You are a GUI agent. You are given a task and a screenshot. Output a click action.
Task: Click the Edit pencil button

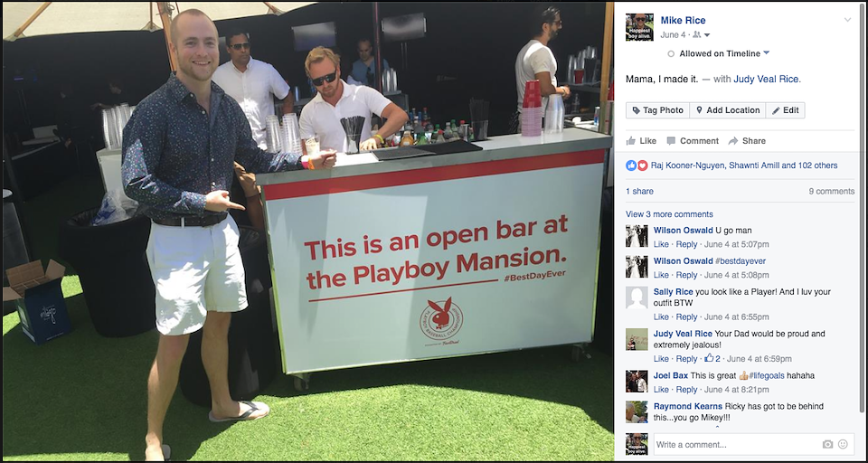pyautogui.click(x=785, y=110)
